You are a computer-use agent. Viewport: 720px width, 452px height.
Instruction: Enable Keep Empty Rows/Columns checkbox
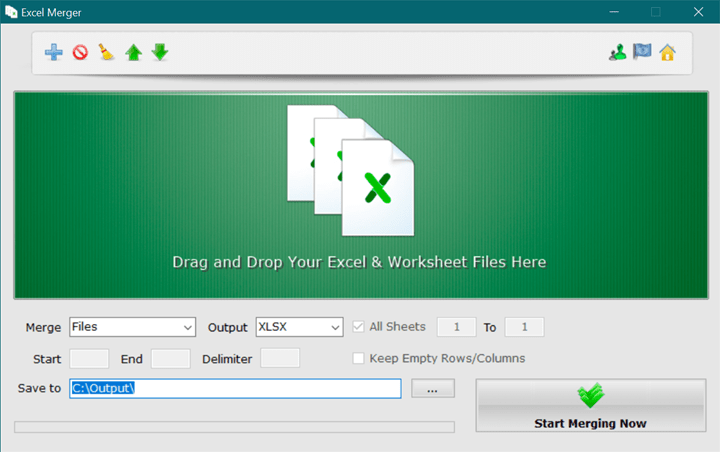click(x=358, y=358)
